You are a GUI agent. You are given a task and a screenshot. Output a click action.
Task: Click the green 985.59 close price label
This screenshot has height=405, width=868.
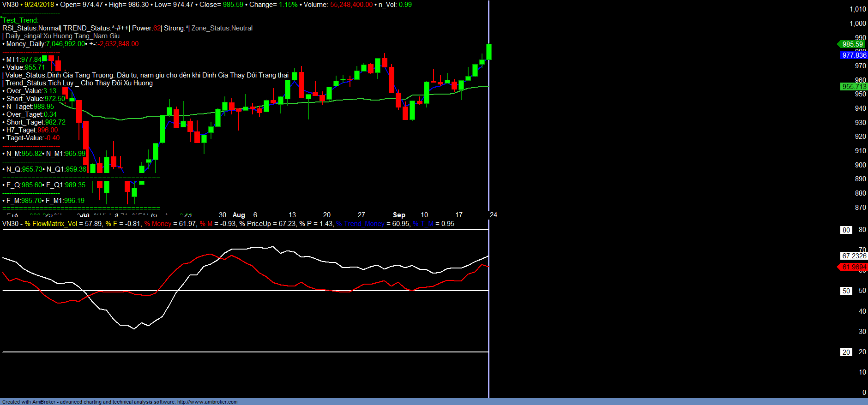point(852,44)
